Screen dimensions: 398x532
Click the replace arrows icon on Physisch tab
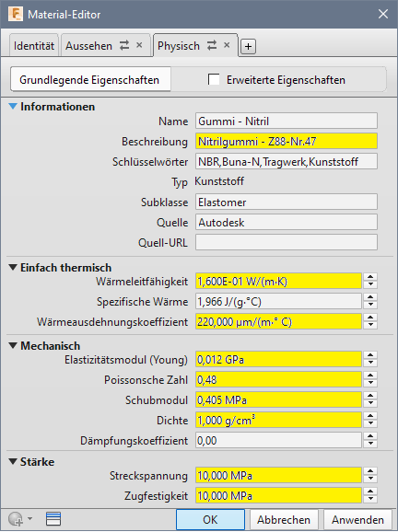[x=212, y=45]
